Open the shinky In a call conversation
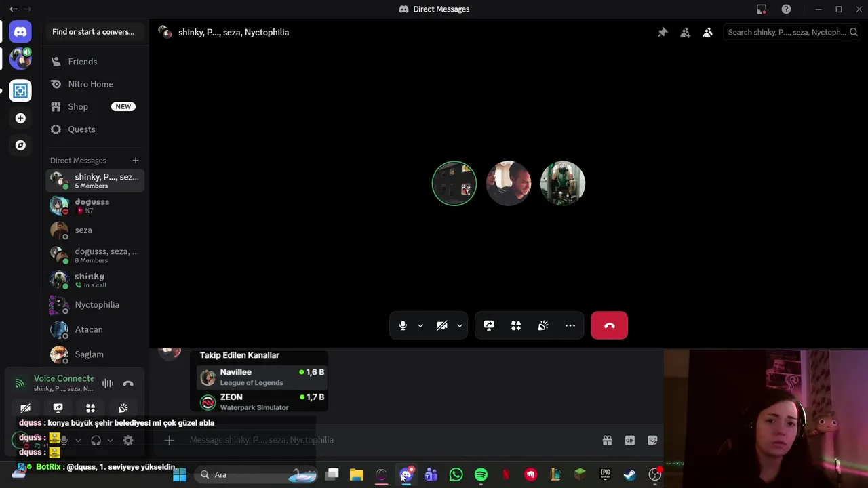Image resolution: width=868 pixels, height=488 pixels. click(x=95, y=280)
